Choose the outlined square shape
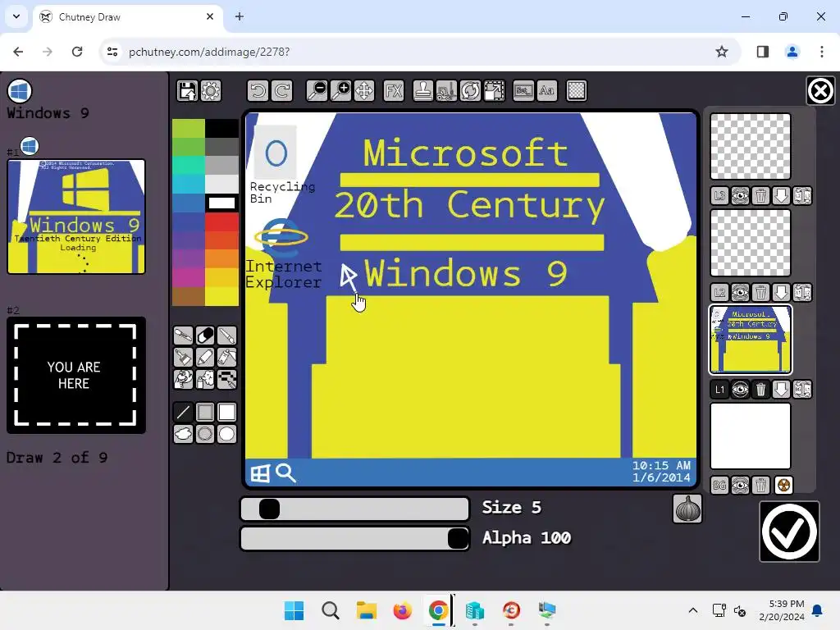Screen dimensions: 840x630 tap(205, 412)
